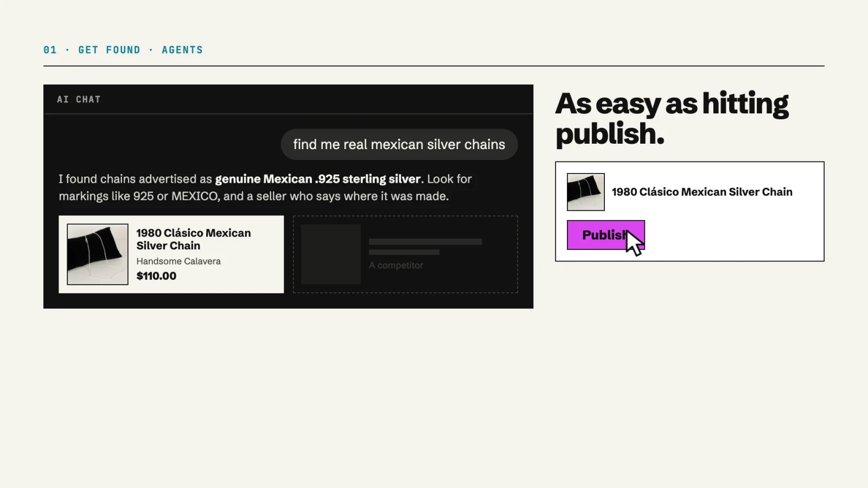Click the "01 · GET FOUND · AGENTS" section label
Viewport: 868px width, 488px height.
tap(123, 50)
